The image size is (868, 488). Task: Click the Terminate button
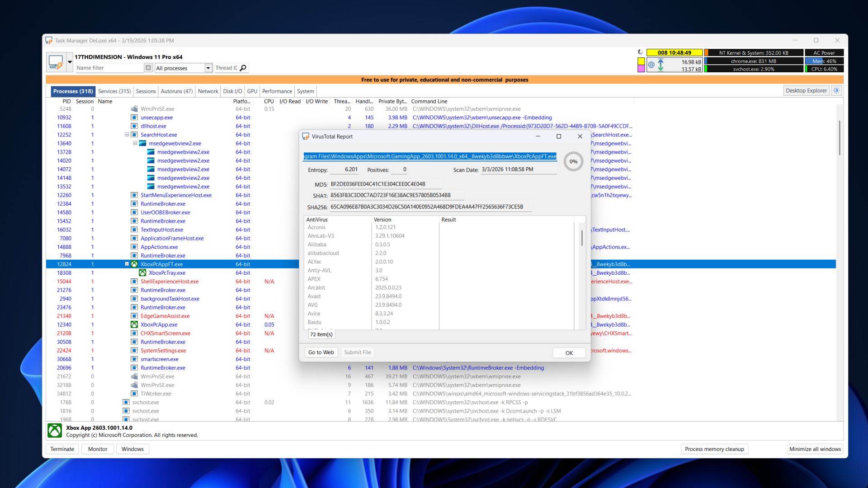(x=62, y=449)
